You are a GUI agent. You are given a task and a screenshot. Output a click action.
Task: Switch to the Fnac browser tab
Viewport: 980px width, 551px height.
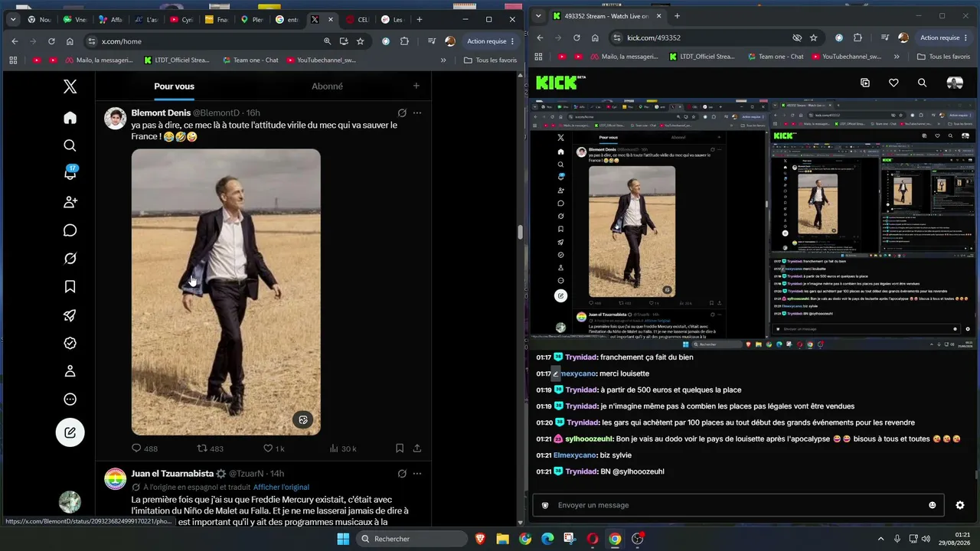click(217, 19)
